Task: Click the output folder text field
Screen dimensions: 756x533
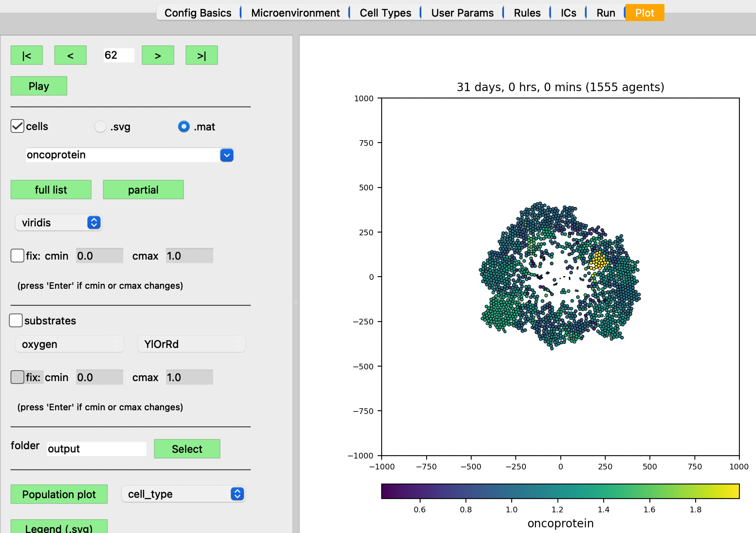Action: (x=97, y=449)
